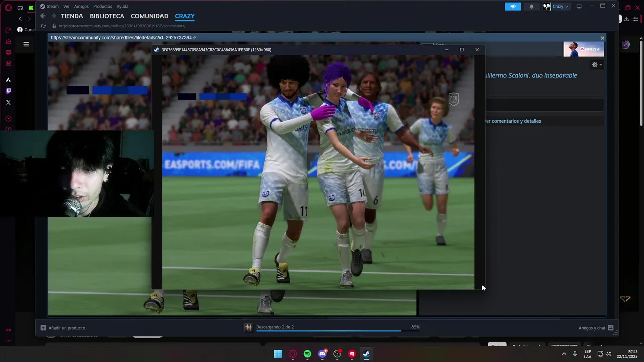Open Twitch in the Opera sidebar
The width and height of the screenshot is (644, 362).
(8, 91)
